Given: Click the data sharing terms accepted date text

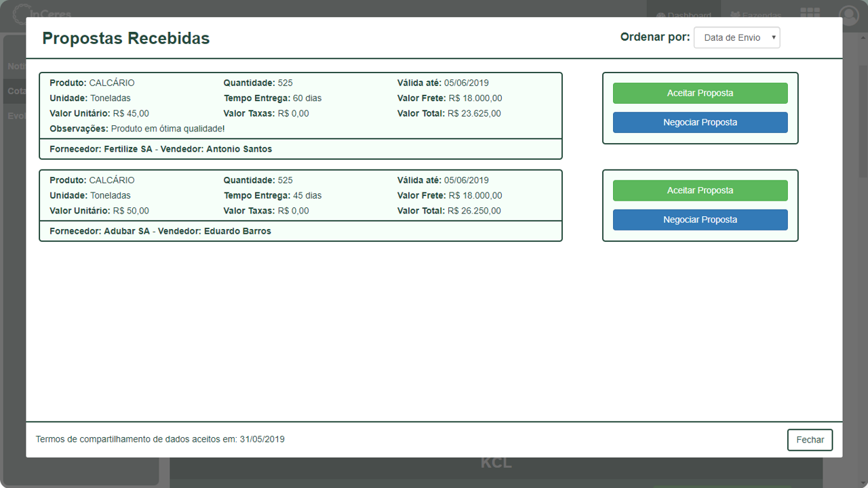Looking at the screenshot, I should [x=160, y=439].
